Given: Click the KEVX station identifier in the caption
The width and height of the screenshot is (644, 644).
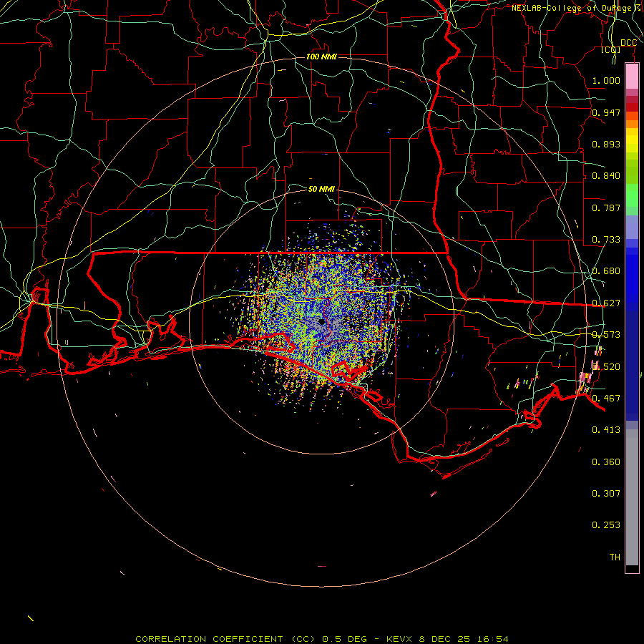Looking at the screenshot, I should click(401, 639).
